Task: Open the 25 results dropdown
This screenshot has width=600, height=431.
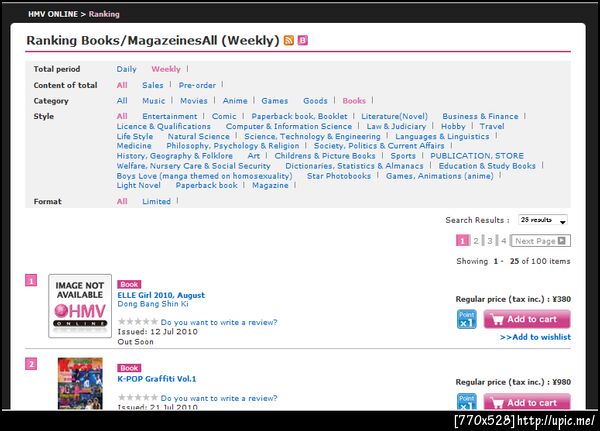Action: click(x=543, y=220)
